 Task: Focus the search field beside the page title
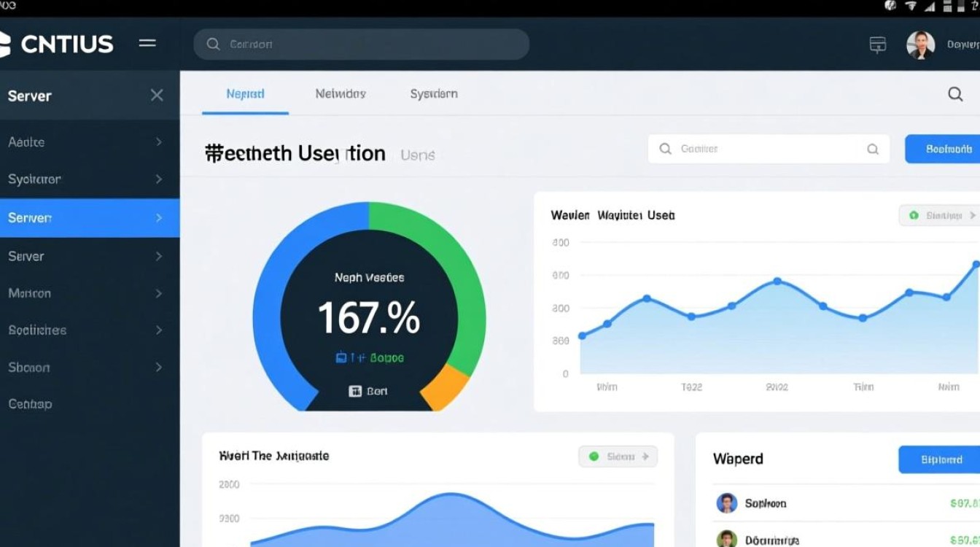766,149
